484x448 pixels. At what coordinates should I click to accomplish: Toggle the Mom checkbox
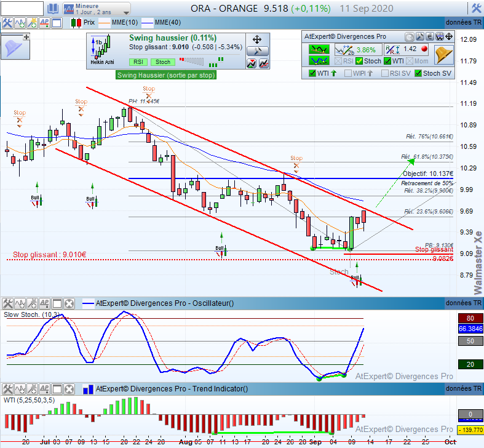point(410,61)
